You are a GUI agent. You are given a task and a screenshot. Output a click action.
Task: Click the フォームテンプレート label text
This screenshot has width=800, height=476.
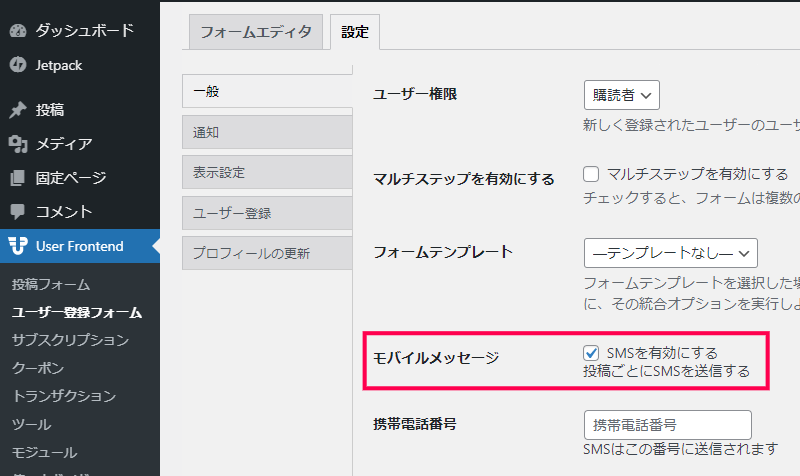443,252
